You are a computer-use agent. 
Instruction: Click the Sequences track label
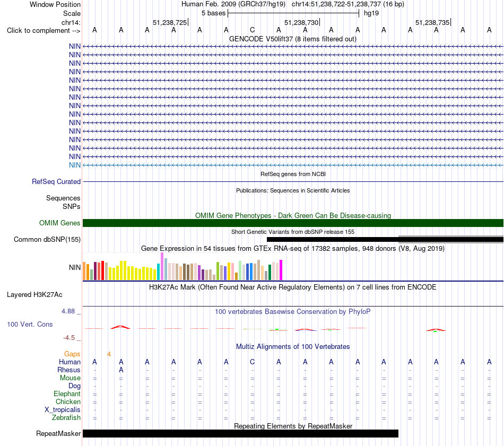click(63, 198)
